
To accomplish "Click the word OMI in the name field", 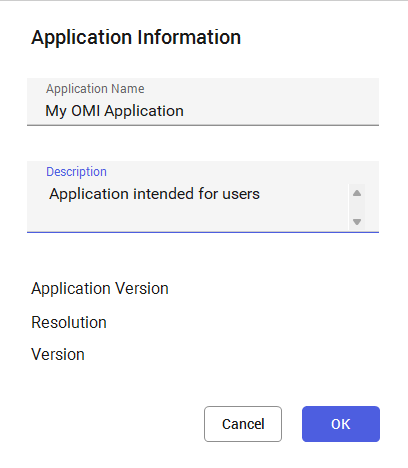I will (86, 111).
